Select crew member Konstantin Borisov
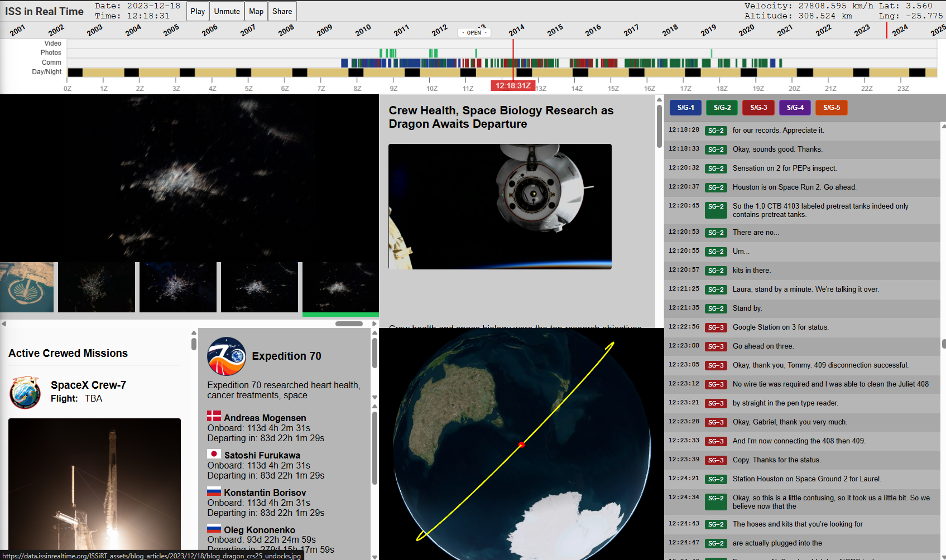The height and width of the screenshot is (560, 946). click(x=265, y=493)
